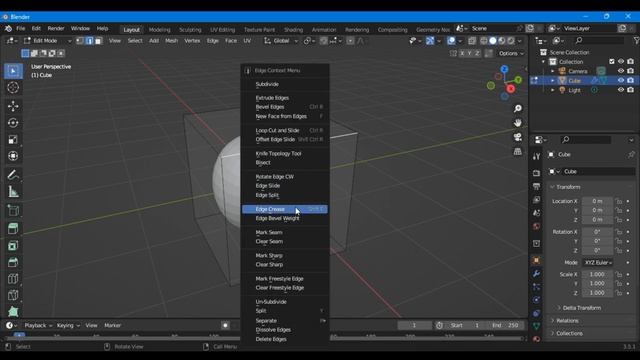The image size is (640, 360).
Task: Hide Cube in viewport eye icon
Action: pos(621,80)
